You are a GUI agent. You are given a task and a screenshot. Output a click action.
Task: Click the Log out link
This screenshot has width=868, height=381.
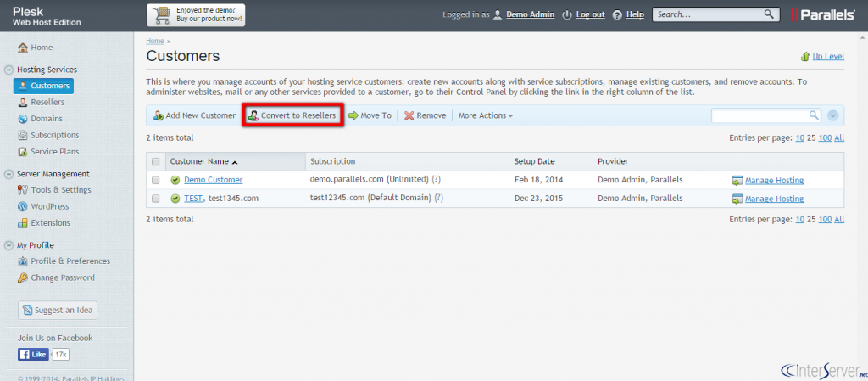tap(590, 15)
